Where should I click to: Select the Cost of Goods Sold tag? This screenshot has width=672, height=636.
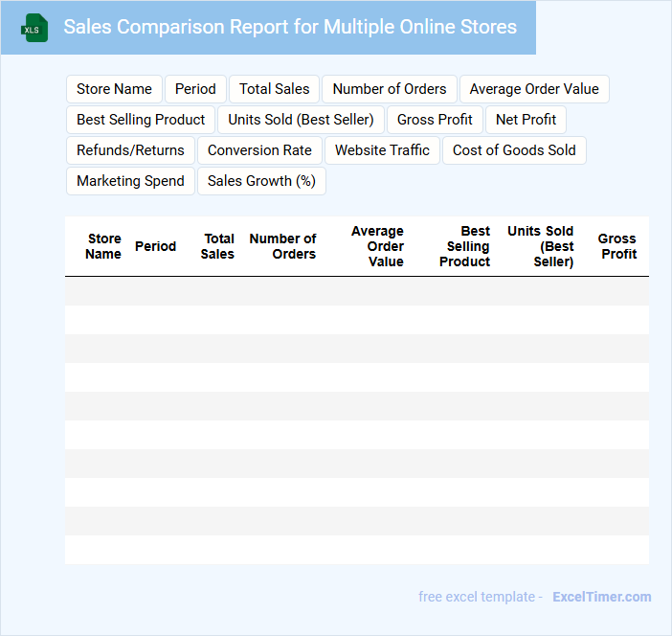pos(514,150)
